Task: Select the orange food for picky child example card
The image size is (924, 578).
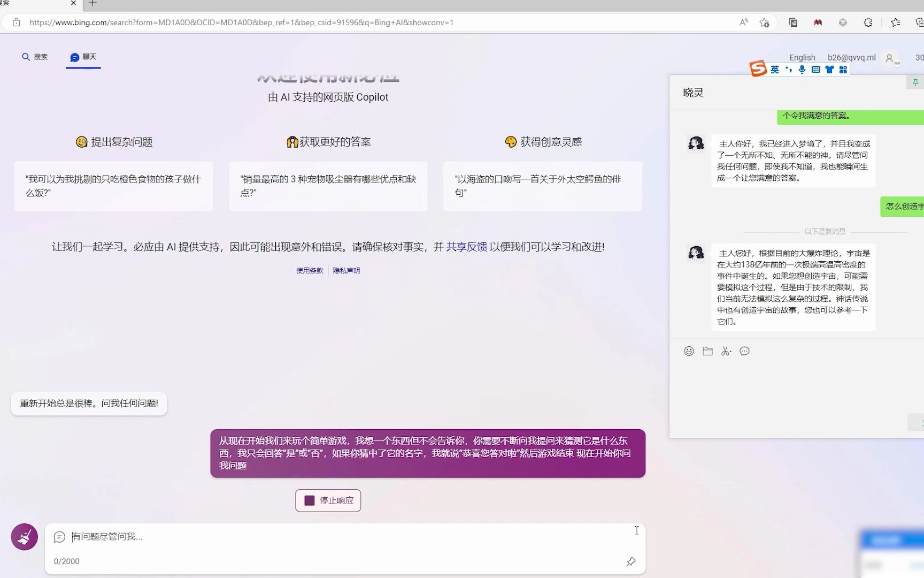Action: tap(113, 186)
